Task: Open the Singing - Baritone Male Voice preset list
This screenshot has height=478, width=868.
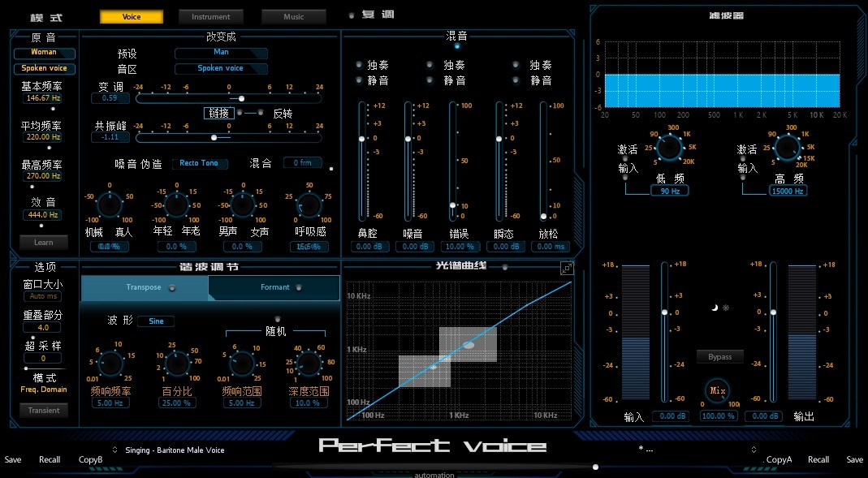Action: [x=175, y=450]
